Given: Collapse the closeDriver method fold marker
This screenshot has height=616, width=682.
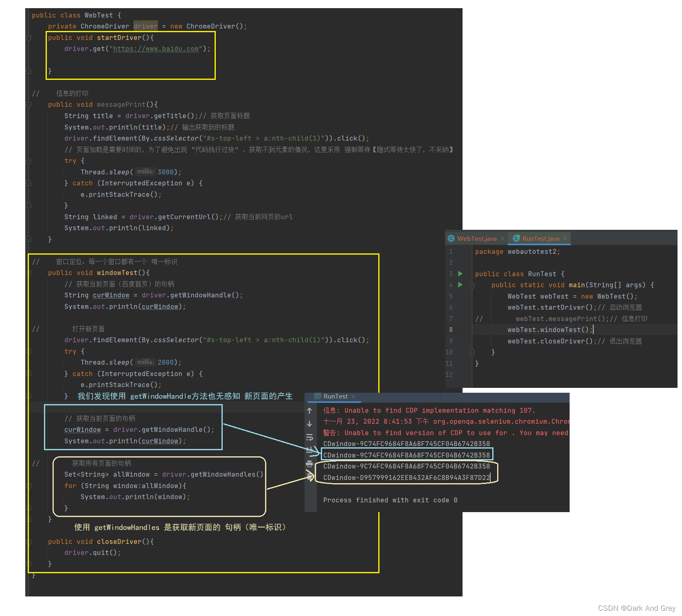Looking at the screenshot, I should coord(29,542).
